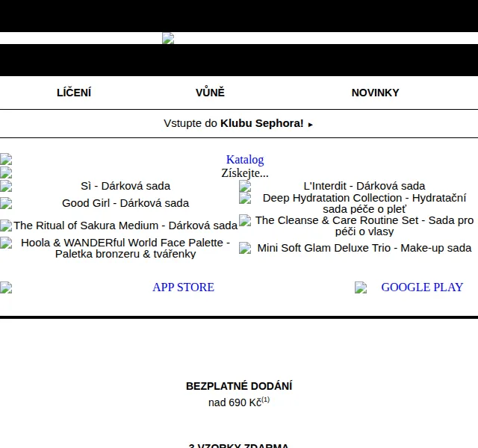Image resolution: width=478 pixels, height=448 pixels.
Task: Open the APP STORE link
Action: pos(184,287)
